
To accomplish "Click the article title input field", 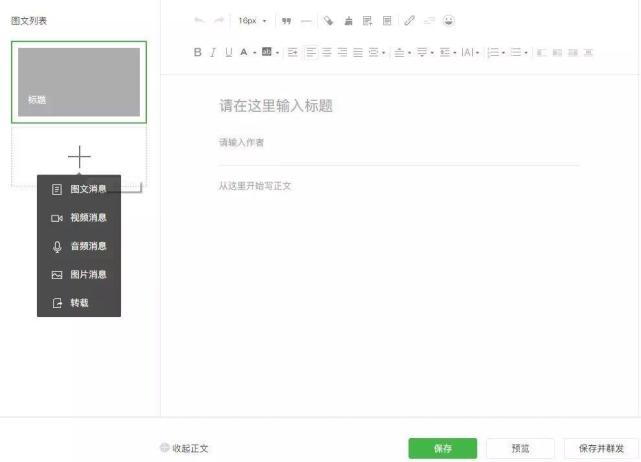I will pos(398,106).
